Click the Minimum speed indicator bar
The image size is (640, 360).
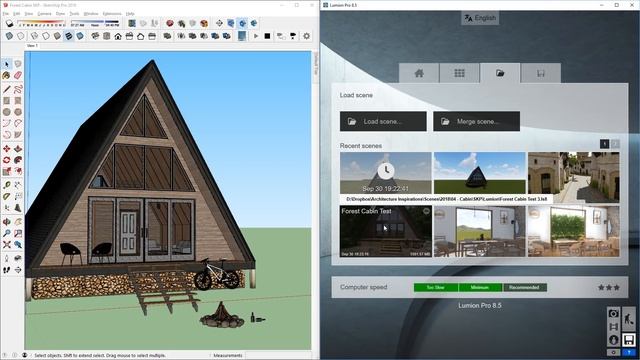480,287
